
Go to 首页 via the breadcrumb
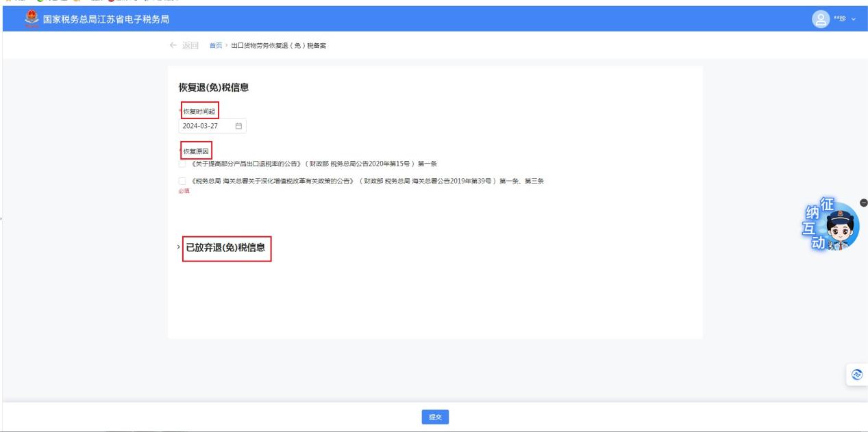(215, 45)
